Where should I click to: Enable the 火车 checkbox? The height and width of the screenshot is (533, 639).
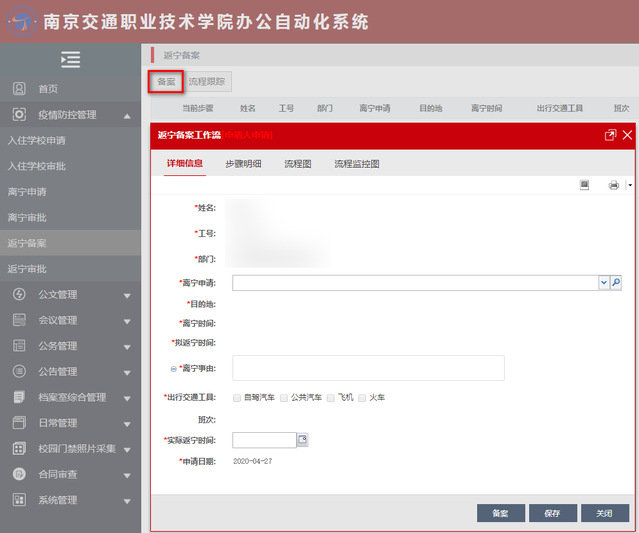tap(362, 398)
